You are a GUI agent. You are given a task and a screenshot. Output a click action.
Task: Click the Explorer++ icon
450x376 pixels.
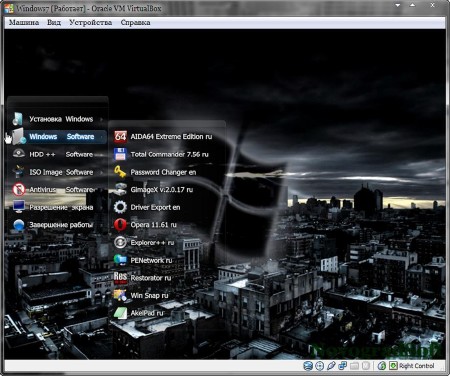pos(120,242)
